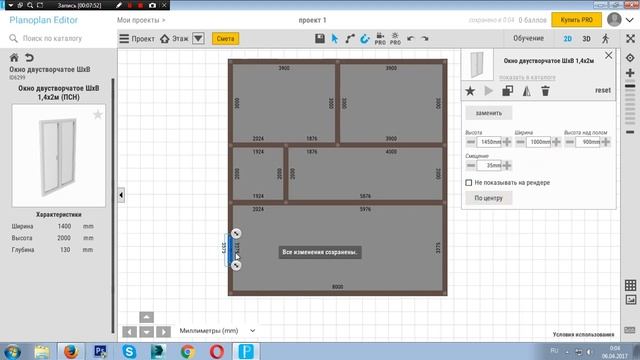Viewport: 640px width, 360px height.
Task: Go back in catalog with return arrow
Action: [29, 57]
